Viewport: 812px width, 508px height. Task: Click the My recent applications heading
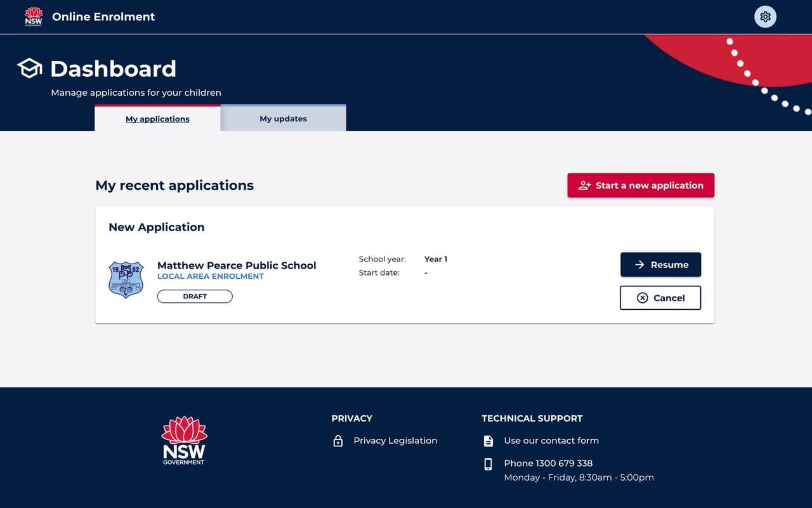click(174, 185)
